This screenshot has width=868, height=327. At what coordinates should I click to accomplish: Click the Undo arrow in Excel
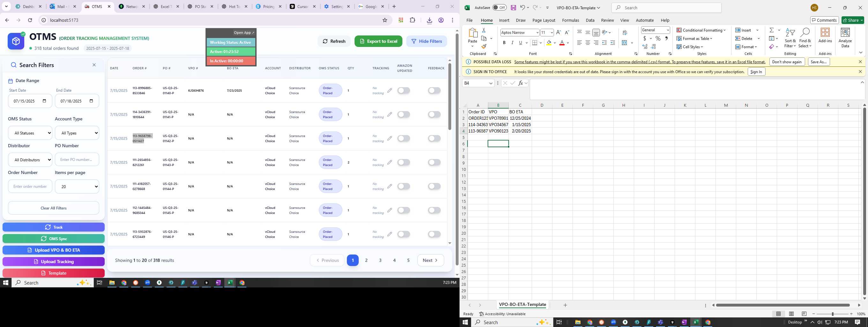click(522, 7)
